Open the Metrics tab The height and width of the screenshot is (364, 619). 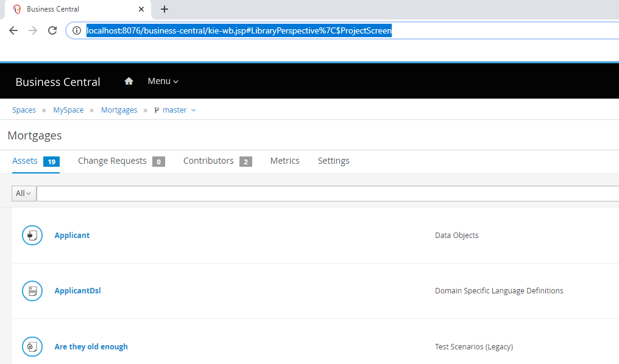[x=285, y=161]
